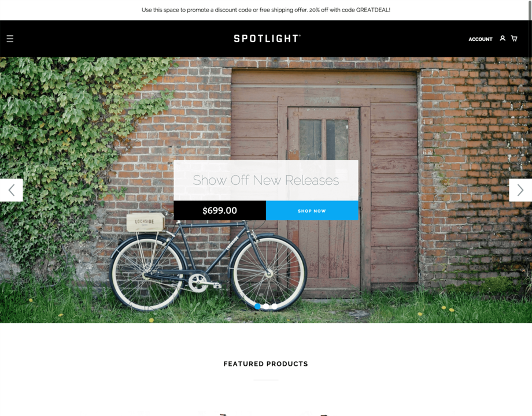Click the Lochside crate on the bike
Screen dimensions: 532x416
tap(146, 222)
